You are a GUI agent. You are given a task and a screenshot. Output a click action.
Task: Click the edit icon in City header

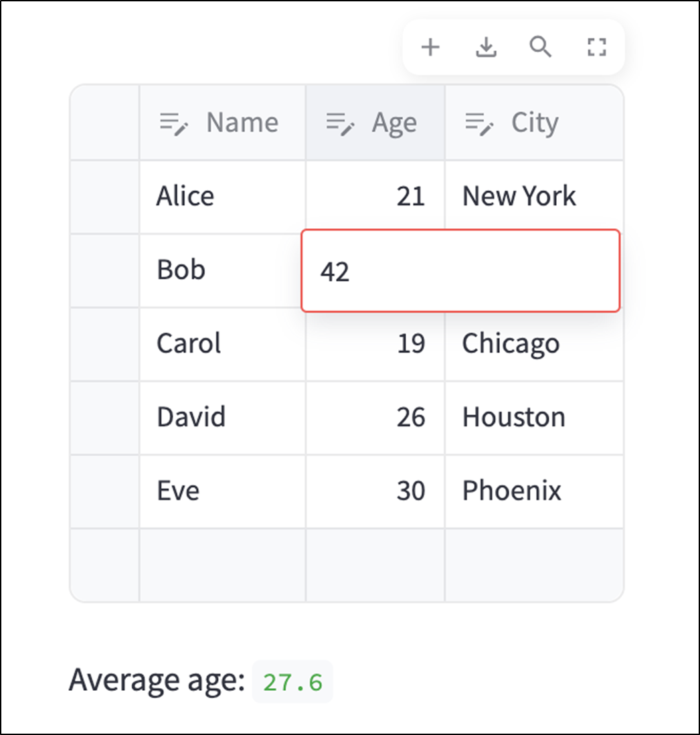pos(479,123)
